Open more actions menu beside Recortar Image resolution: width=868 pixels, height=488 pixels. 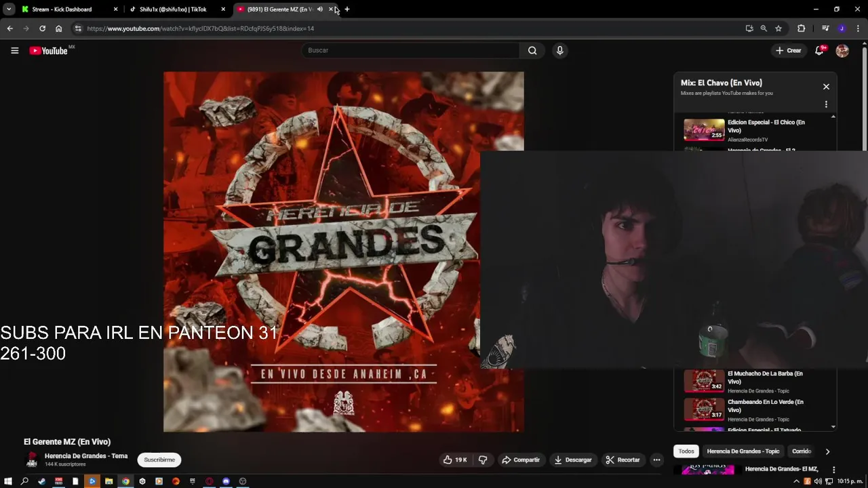[x=656, y=460]
